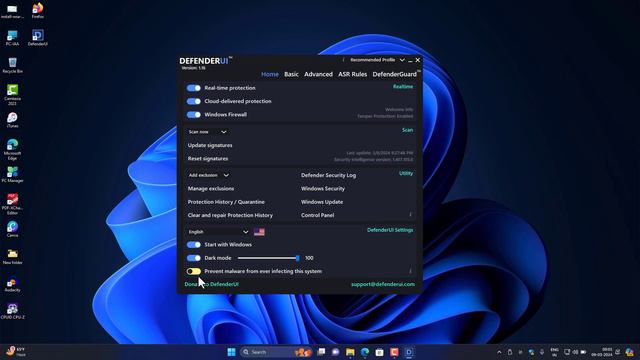The width and height of the screenshot is (640, 360).
Task: Click the taskbar Search box
Action: click(276, 352)
